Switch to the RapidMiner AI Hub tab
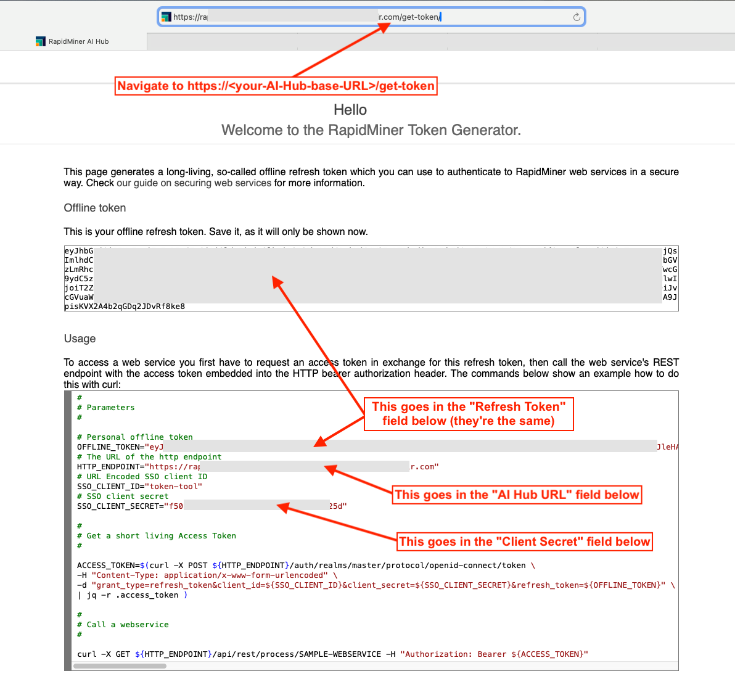The width and height of the screenshot is (735, 700). [78, 41]
